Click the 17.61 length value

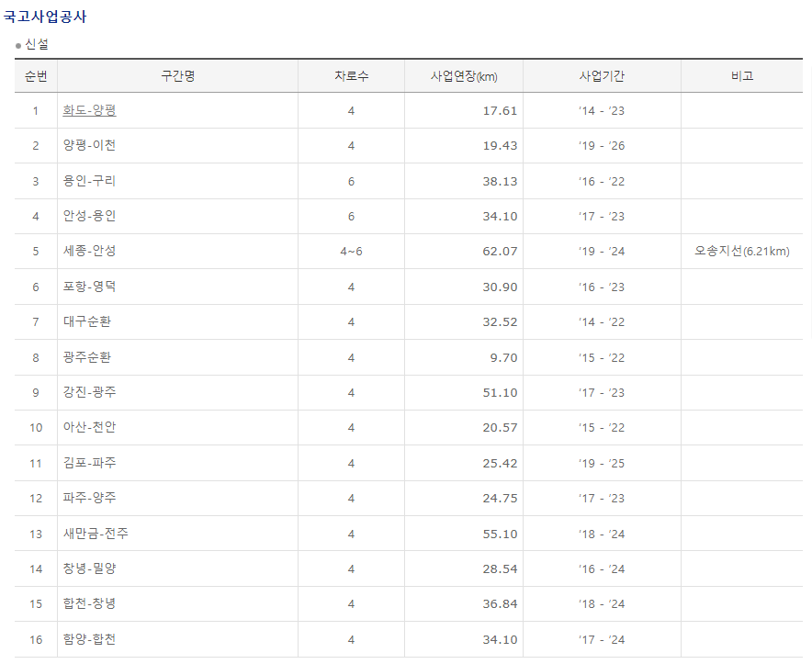pyautogui.click(x=501, y=111)
